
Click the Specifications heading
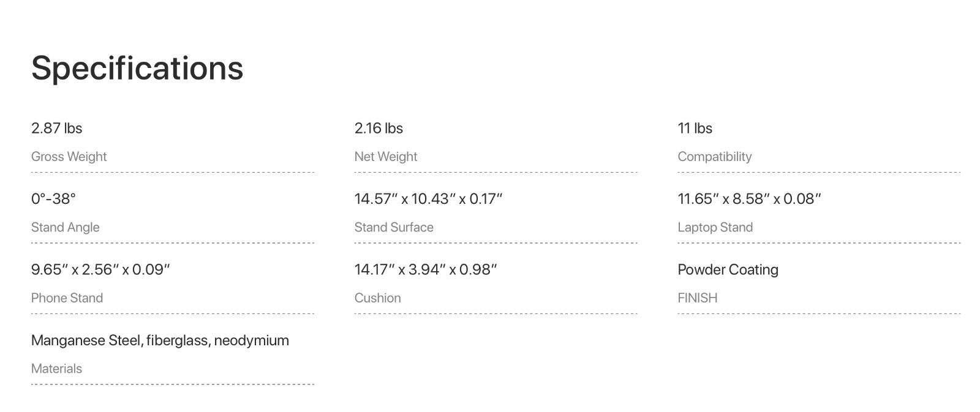[x=137, y=68]
